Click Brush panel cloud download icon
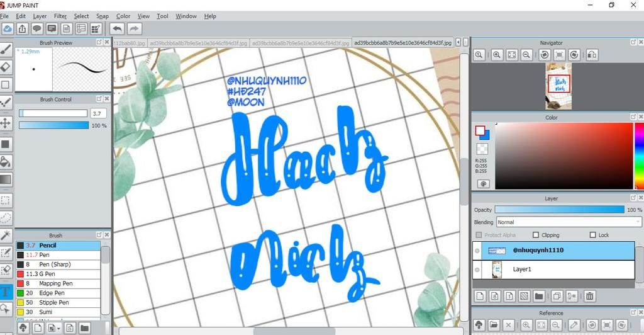The width and height of the screenshot is (644, 335). (x=23, y=327)
